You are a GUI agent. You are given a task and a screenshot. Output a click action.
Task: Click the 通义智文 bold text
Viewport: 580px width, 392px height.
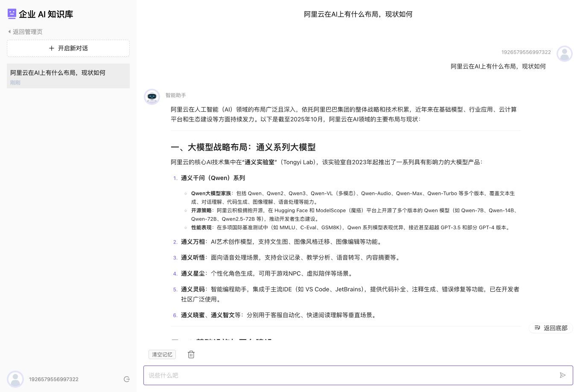pyautogui.click(x=223, y=315)
